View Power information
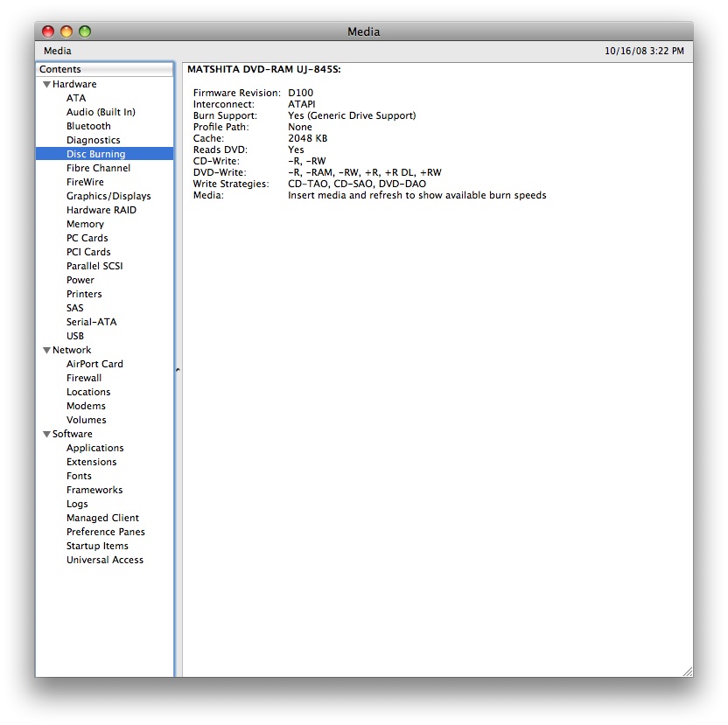 click(x=80, y=280)
